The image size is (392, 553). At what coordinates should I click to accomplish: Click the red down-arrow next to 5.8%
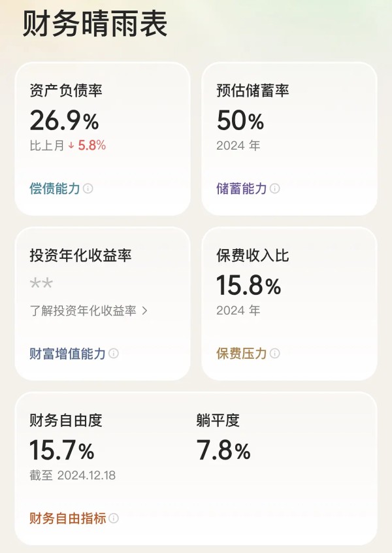point(71,145)
